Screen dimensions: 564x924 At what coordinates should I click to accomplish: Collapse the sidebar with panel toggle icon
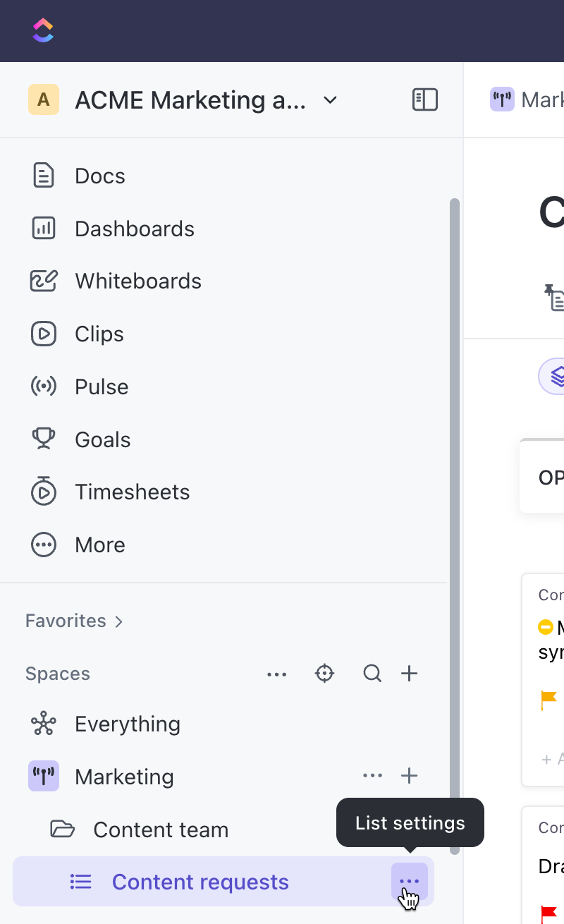pyautogui.click(x=425, y=100)
